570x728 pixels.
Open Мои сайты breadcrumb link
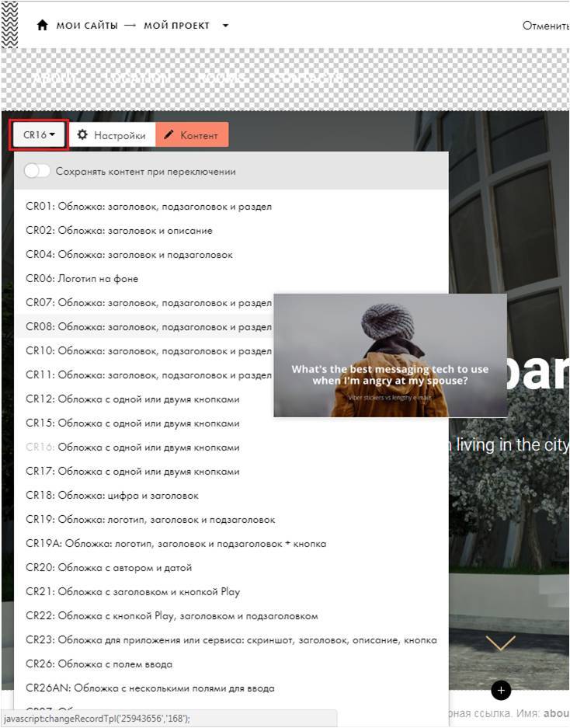tap(87, 26)
